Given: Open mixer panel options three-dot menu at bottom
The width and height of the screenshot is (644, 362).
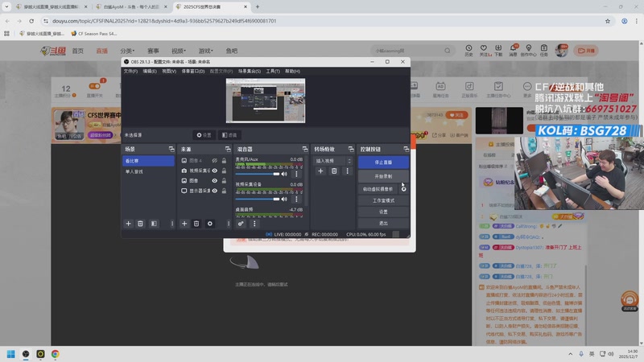Looking at the screenshot, I should tap(254, 224).
